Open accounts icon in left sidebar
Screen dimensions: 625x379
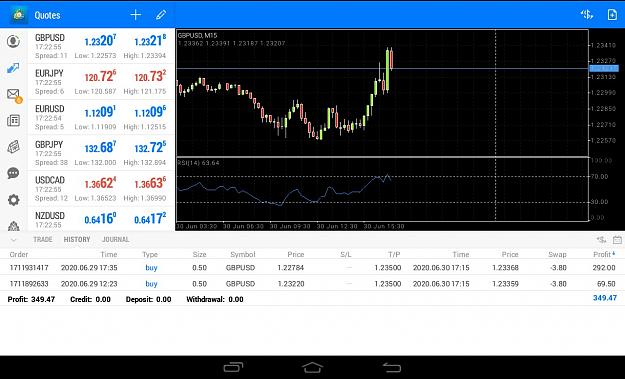pyautogui.click(x=14, y=41)
